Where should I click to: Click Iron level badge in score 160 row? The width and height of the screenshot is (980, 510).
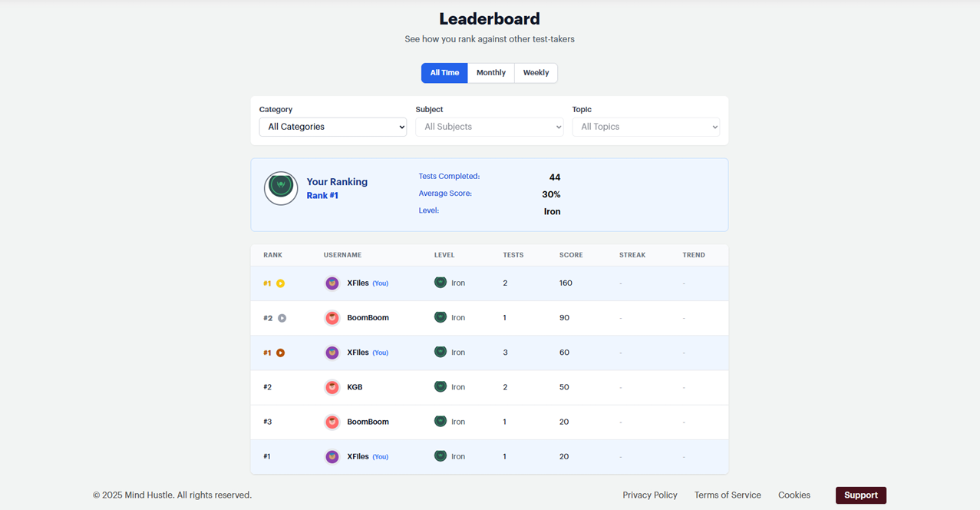tap(441, 283)
